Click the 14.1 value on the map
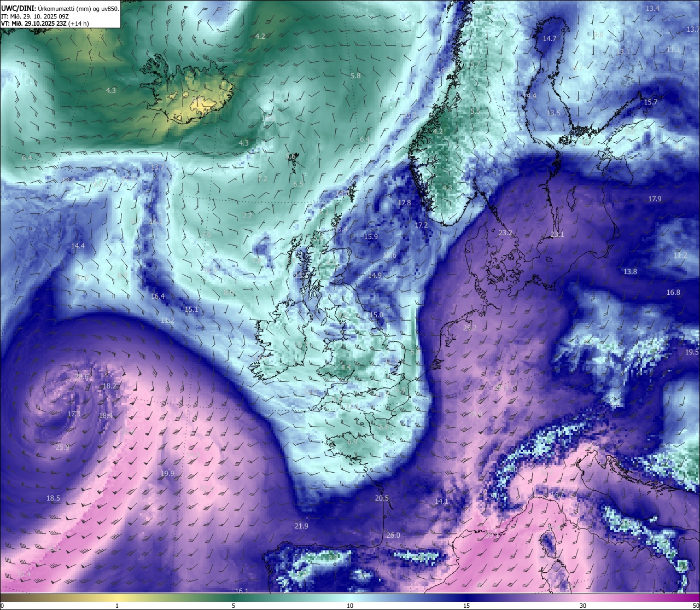 pyautogui.click(x=441, y=501)
